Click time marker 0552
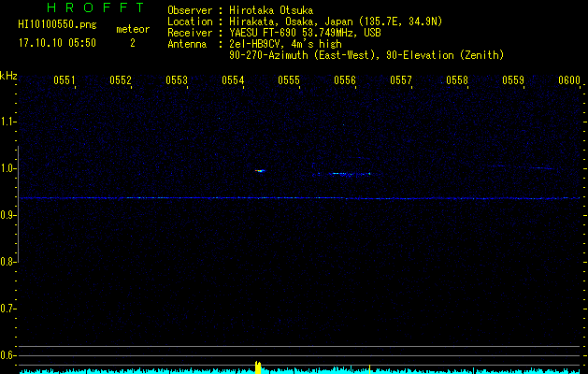This screenshot has height=374, width=588. (121, 80)
